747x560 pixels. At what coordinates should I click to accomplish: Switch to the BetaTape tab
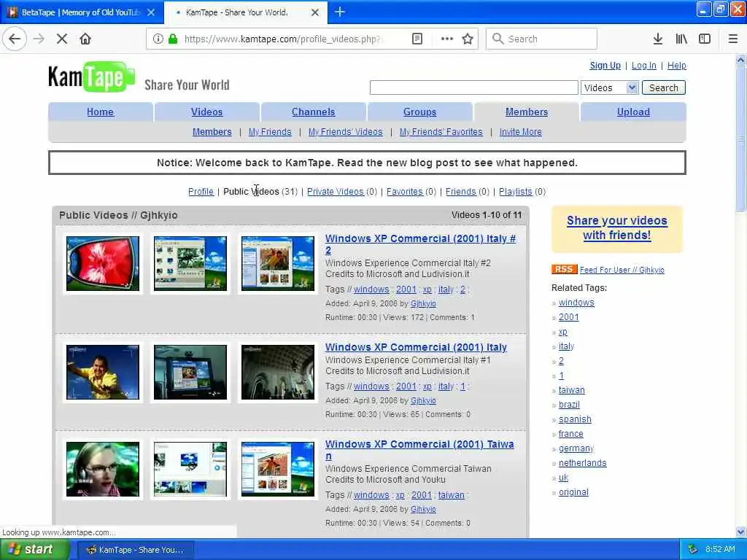point(81,12)
